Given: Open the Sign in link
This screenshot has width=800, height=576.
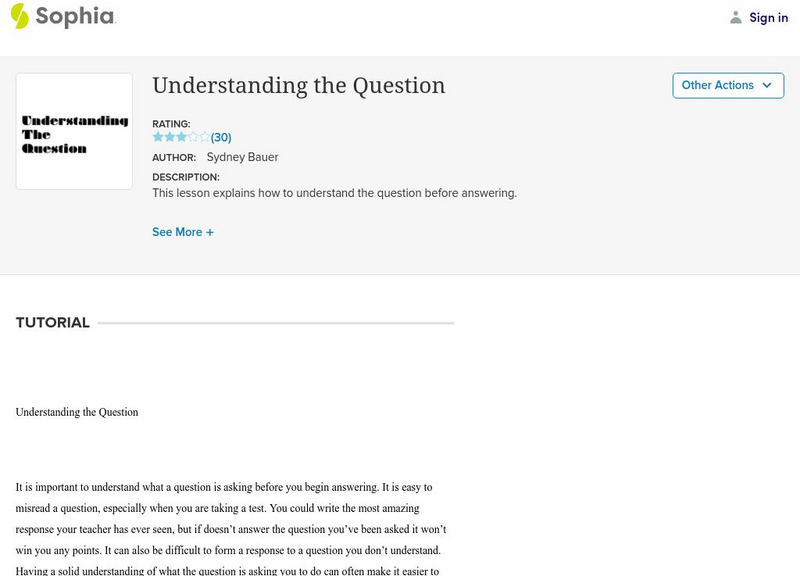Looking at the screenshot, I should [x=768, y=18].
